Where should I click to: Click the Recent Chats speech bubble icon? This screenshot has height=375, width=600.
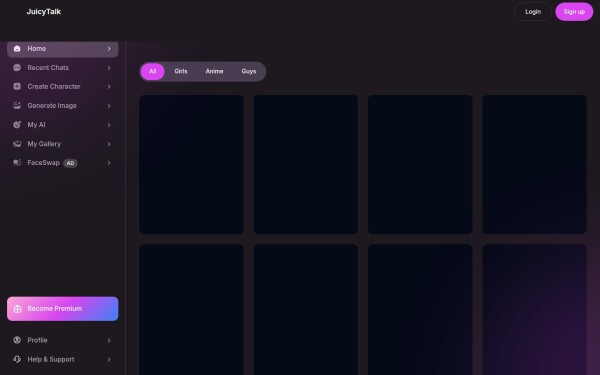tap(17, 68)
